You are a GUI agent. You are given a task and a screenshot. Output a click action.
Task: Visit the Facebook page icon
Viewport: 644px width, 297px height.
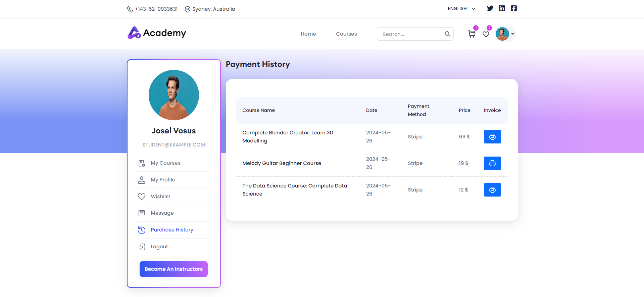click(514, 8)
